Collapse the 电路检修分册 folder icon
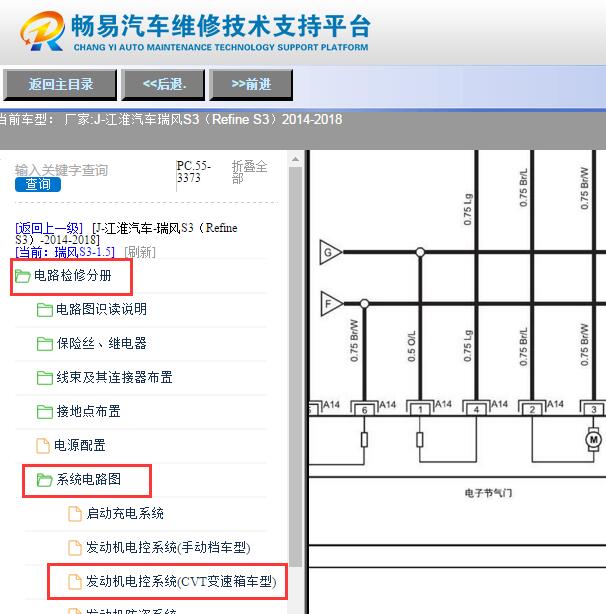The height and width of the screenshot is (614, 606). [22, 276]
